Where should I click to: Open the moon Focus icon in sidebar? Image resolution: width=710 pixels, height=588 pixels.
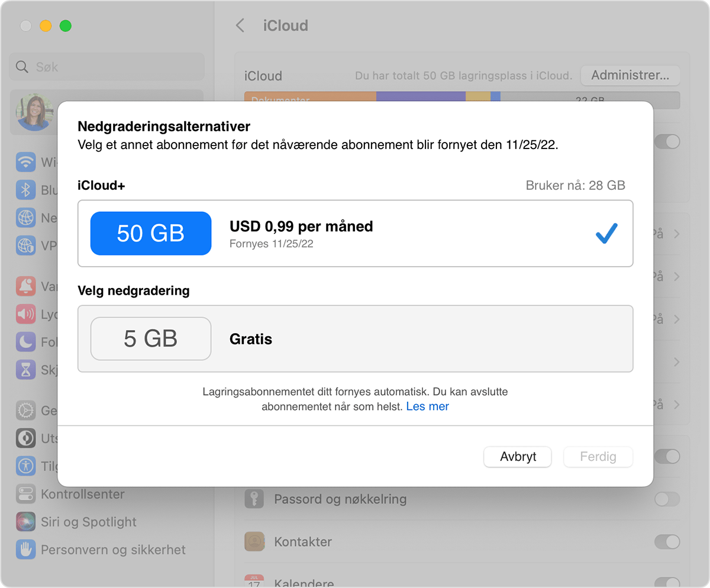pos(26,342)
